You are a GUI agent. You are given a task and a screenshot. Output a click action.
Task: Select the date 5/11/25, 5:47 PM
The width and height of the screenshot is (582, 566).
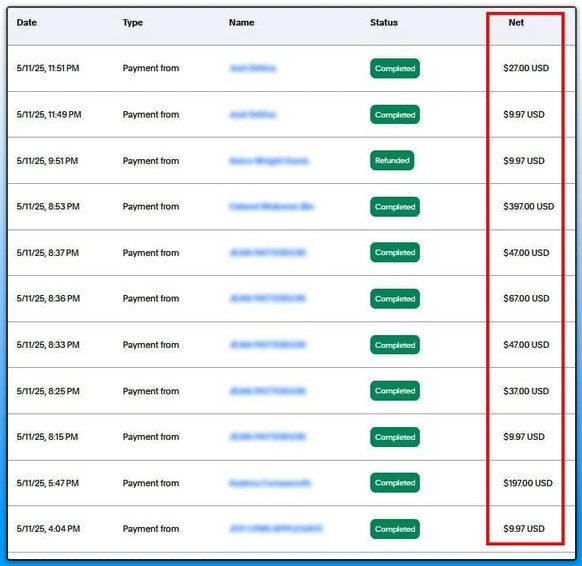48,483
